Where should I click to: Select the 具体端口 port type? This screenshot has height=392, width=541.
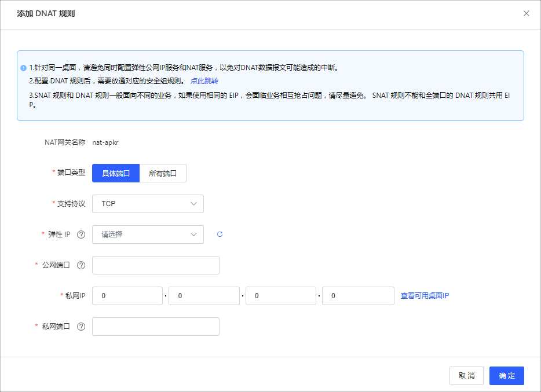point(116,173)
